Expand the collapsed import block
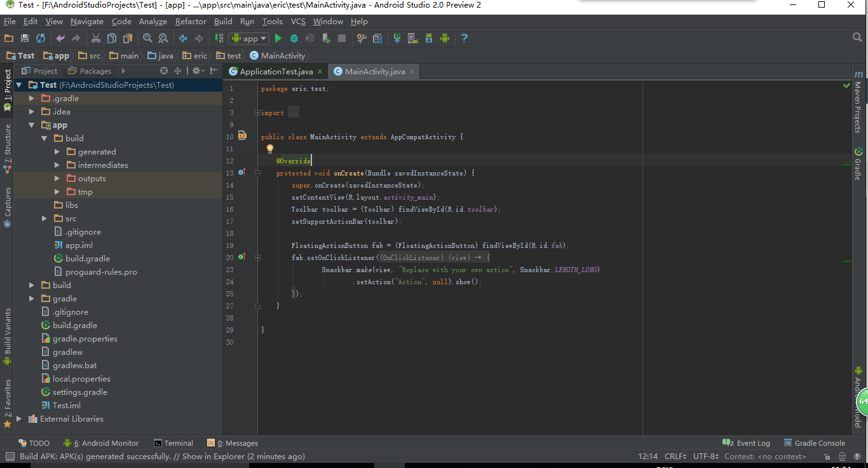Image resolution: width=868 pixels, height=468 pixels. 258,113
